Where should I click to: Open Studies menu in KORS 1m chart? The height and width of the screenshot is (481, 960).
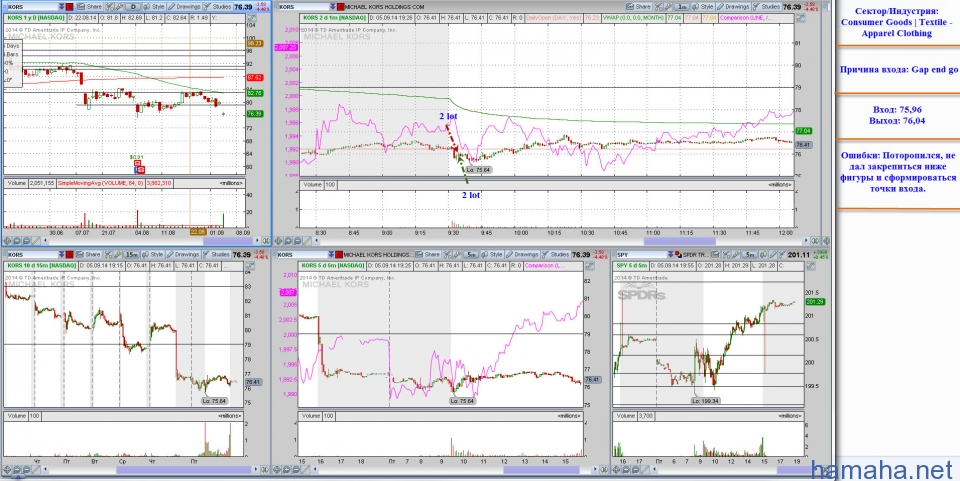[x=767, y=7]
